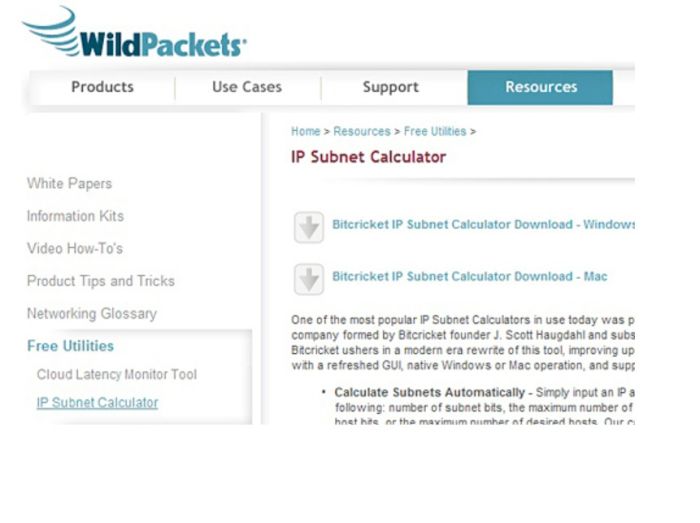
Task: Open Networking Glossary in sidebar
Action: (92, 314)
